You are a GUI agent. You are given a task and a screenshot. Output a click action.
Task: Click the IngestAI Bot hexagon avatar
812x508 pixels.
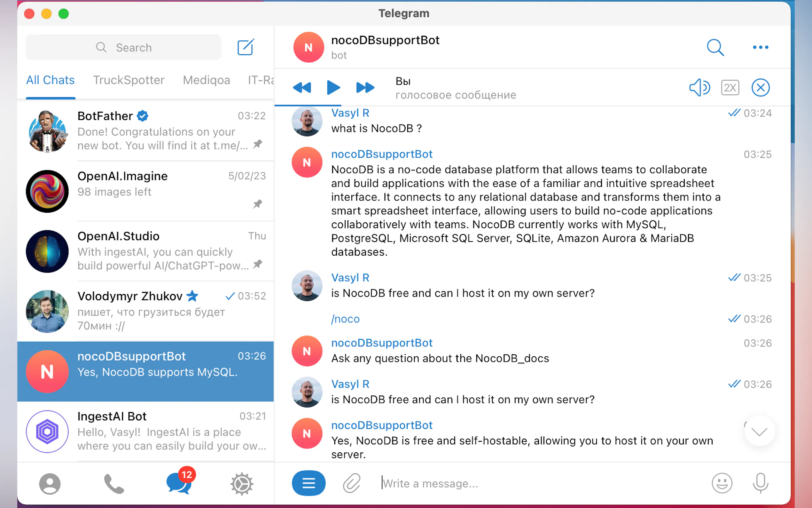pos(47,432)
